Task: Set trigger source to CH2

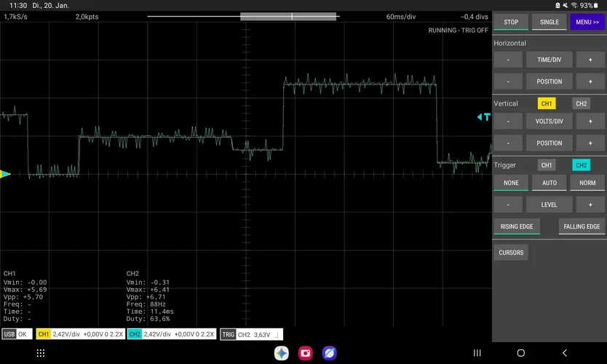Action: (x=581, y=165)
